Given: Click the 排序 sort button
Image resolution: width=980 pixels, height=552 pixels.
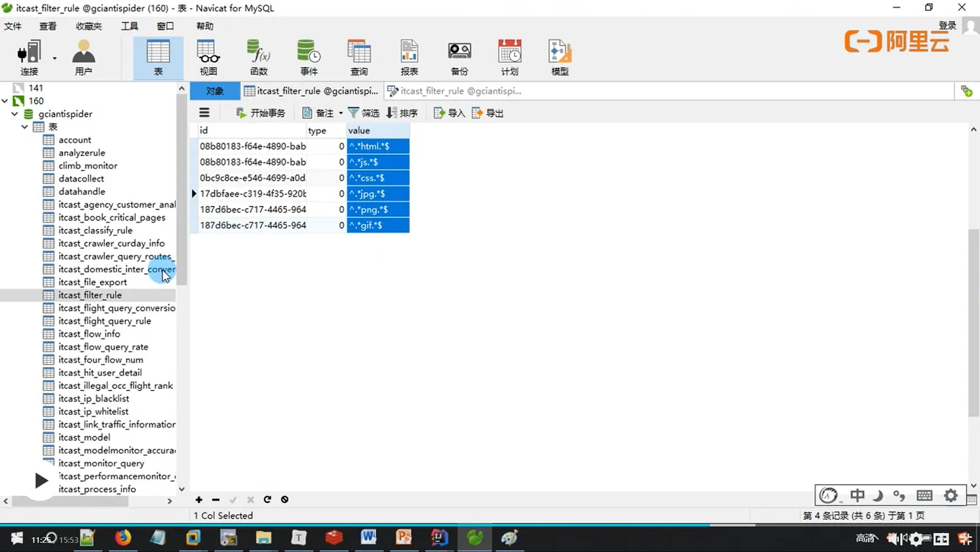Looking at the screenshot, I should (402, 113).
